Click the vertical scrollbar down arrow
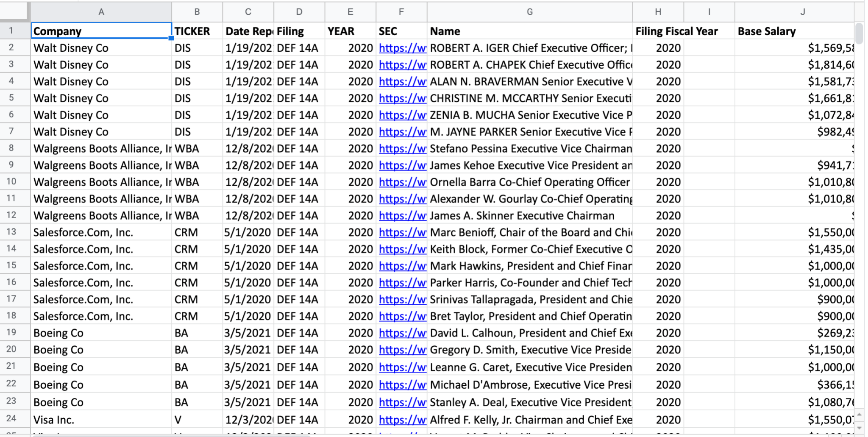This screenshot has height=437, width=868. [859, 428]
